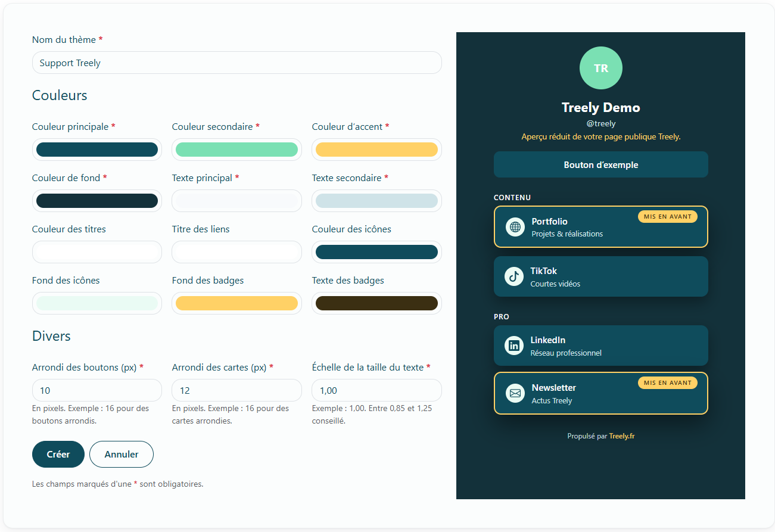
Task: Click the globe icon on Portfolio card
Action: tap(515, 227)
